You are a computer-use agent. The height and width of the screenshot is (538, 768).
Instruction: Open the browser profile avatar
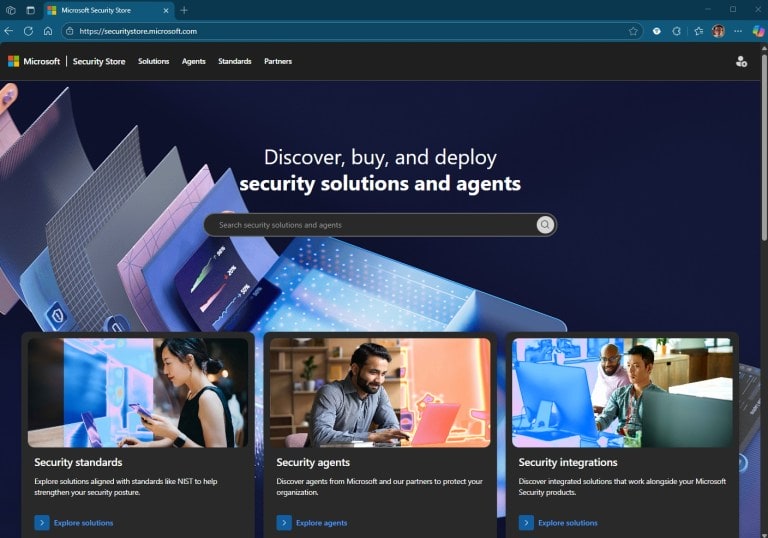[718, 31]
